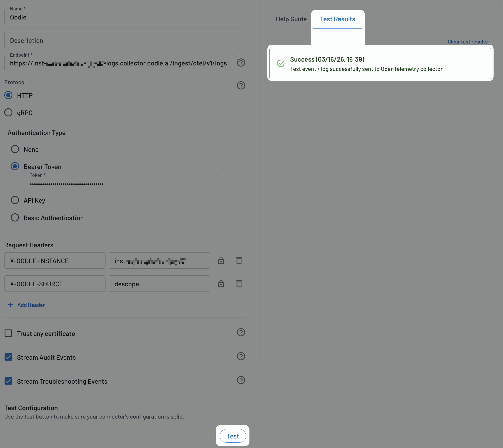Screen dimensions: 503x448
Task: Click the Endpoint help question mark icon
Action: click(x=241, y=63)
